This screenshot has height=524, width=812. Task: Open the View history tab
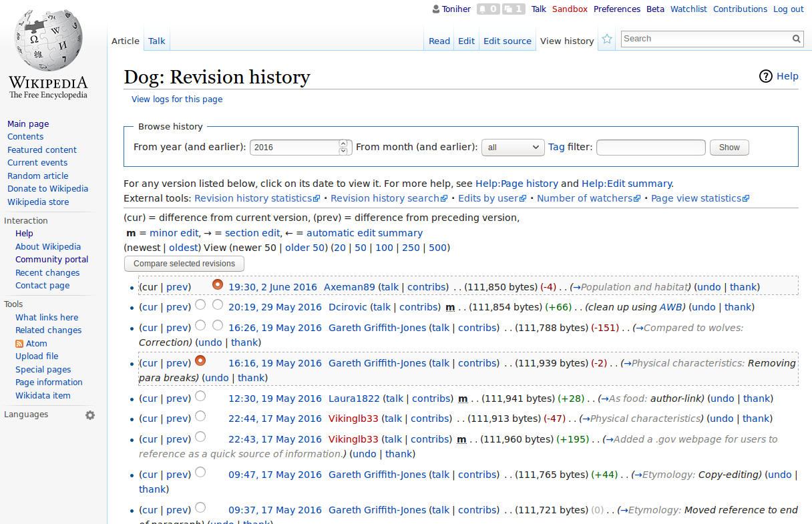(567, 41)
